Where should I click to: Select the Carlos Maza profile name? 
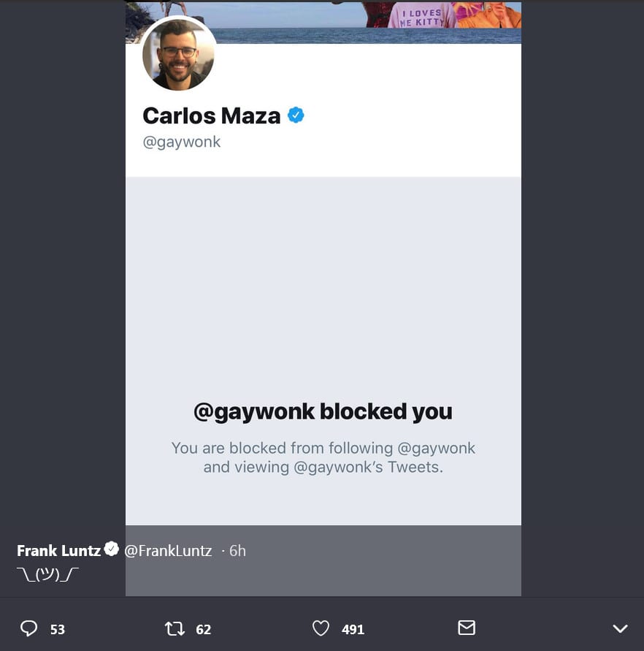[x=212, y=115]
